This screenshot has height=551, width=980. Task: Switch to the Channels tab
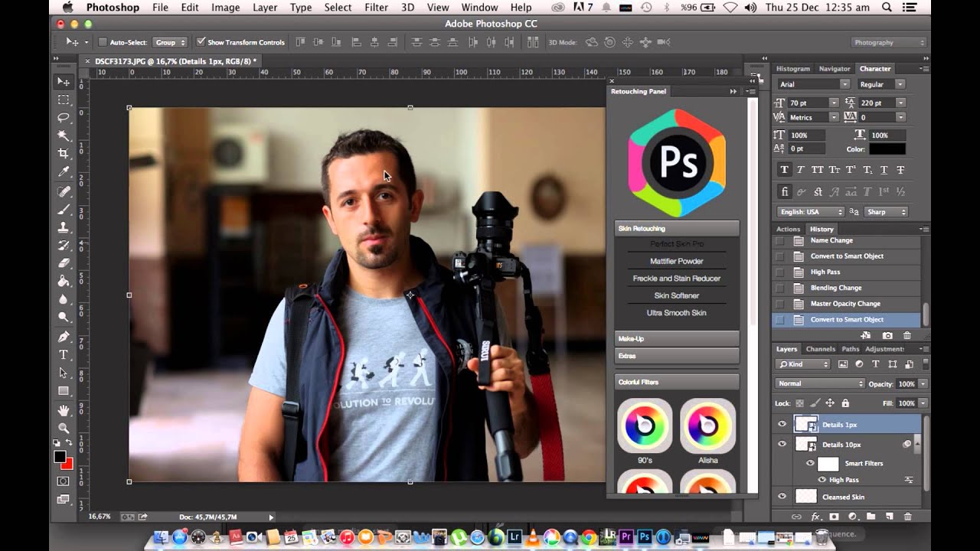pos(820,349)
